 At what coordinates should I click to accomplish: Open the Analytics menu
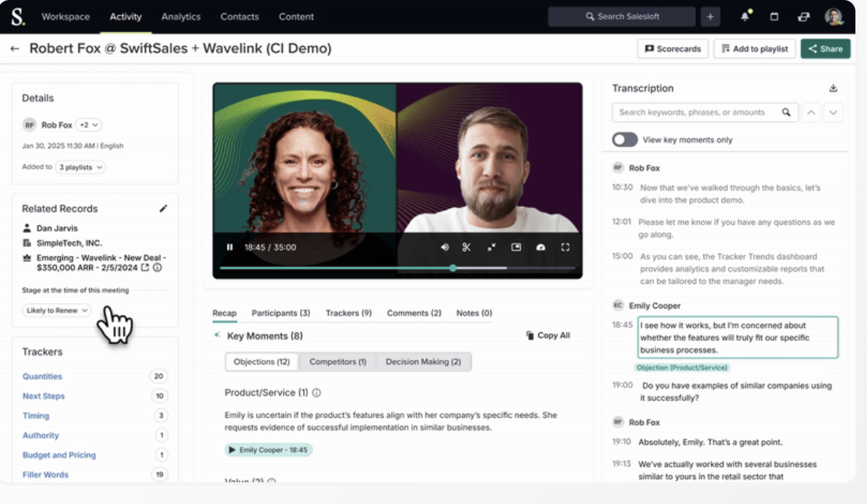point(181,17)
